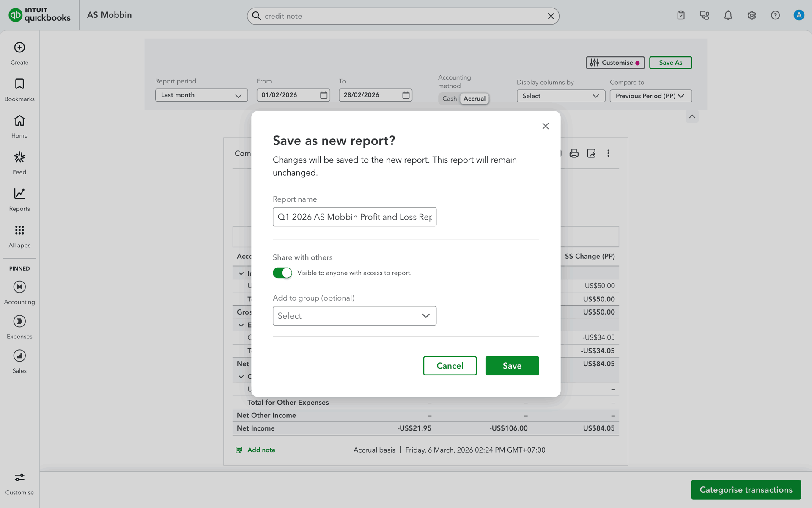Close the Save as new report dialog
The width and height of the screenshot is (812, 508).
546,126
